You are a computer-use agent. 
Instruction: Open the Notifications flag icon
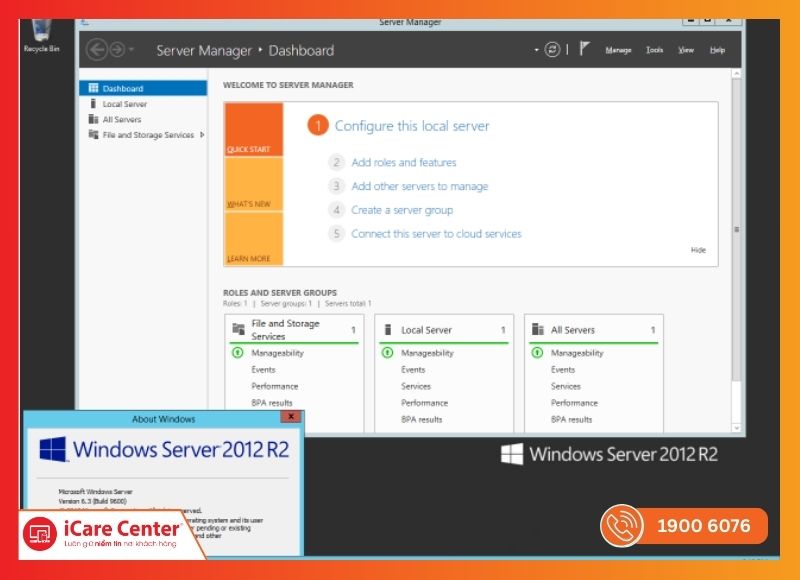coord(584,49)
